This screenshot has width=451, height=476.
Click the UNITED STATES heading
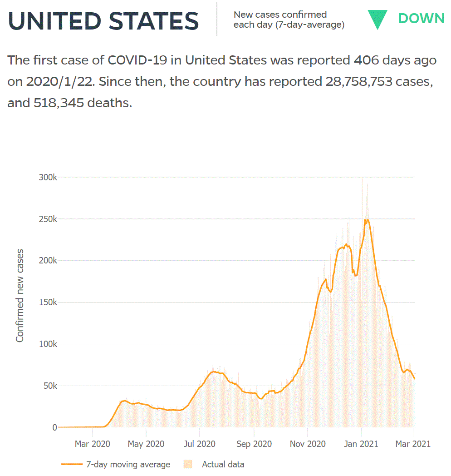(x=103, y=21)
